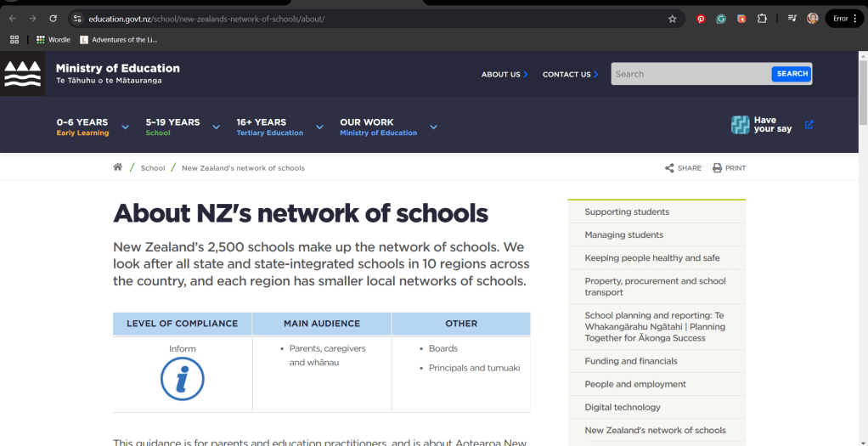868x446 pixels.
Task: Print the page using Print icon
Action: click(717, 168)
